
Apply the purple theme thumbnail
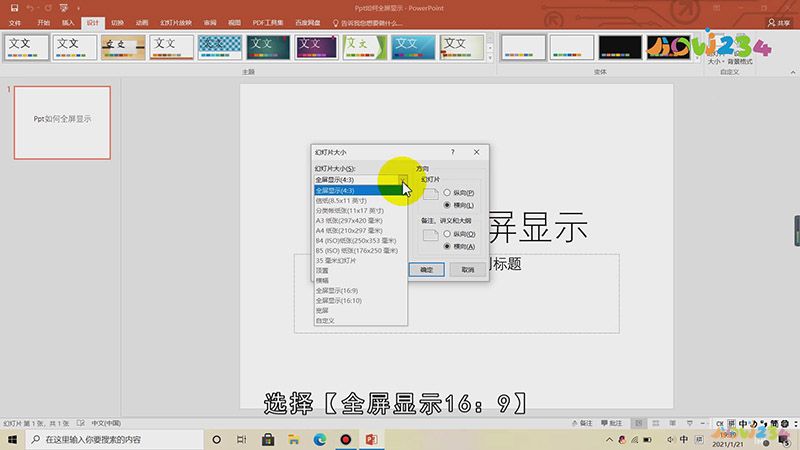316,47
